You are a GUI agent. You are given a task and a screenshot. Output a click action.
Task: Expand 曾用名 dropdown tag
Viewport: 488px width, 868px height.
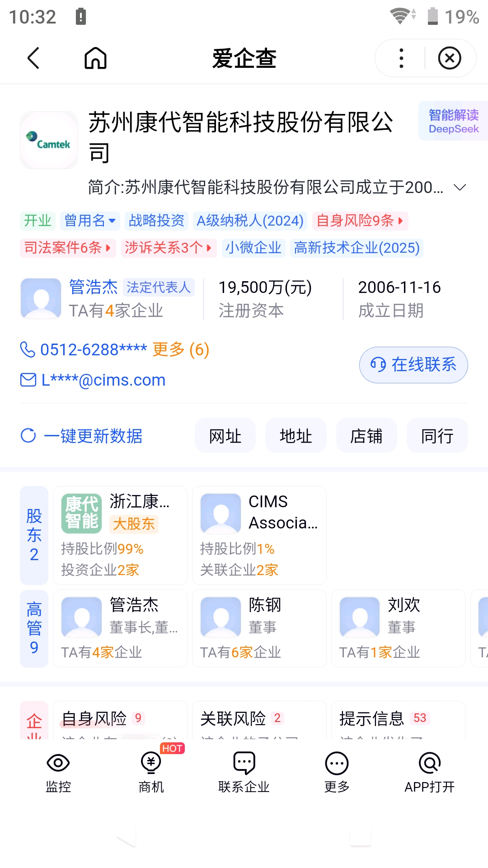(90, 221)
